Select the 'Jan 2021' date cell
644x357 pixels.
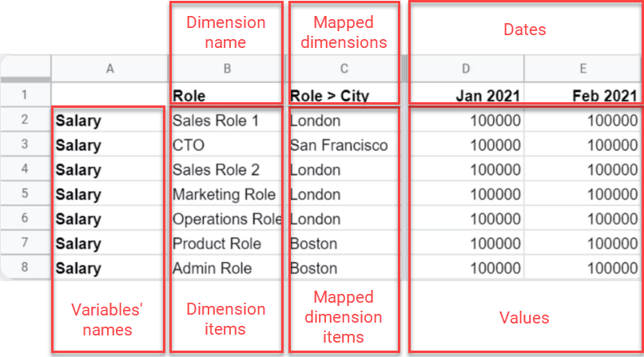click(466, 96)
